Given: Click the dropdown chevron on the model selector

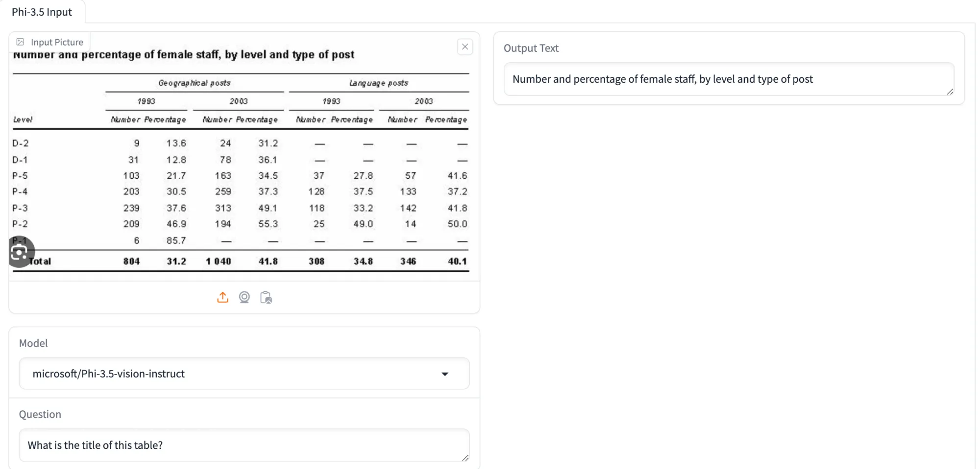Looking at the screenshot, I should pyautogui.click(x=445, y=374).
